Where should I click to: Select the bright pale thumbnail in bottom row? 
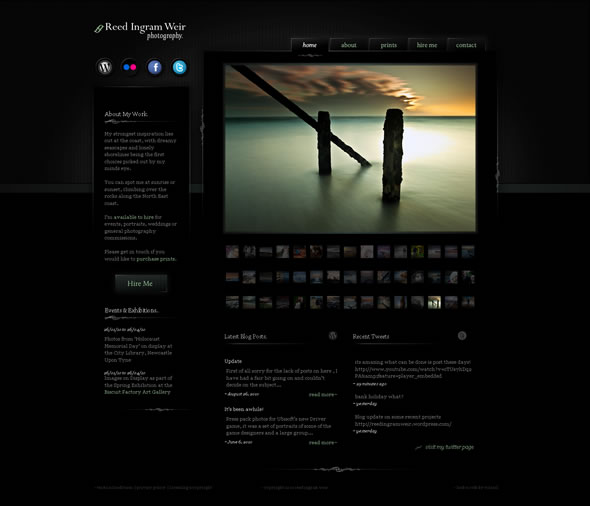pyautogui.click(x=434, y=302)
